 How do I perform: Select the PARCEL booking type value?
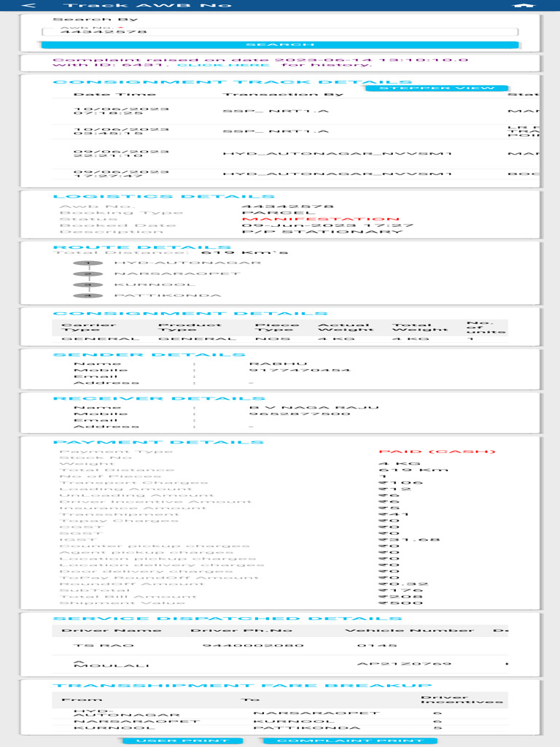(x=279, y=213)
